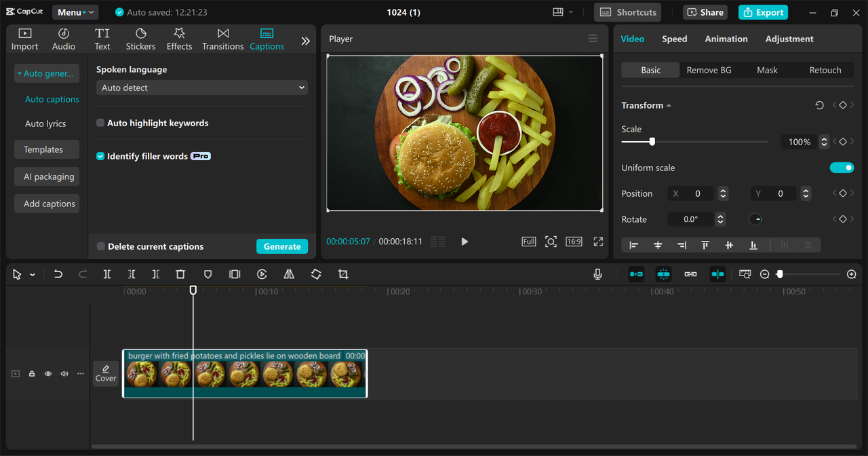Click the Align vertical center icon
868x456 pixels.
pyautogui.click(x=729, y=245)
